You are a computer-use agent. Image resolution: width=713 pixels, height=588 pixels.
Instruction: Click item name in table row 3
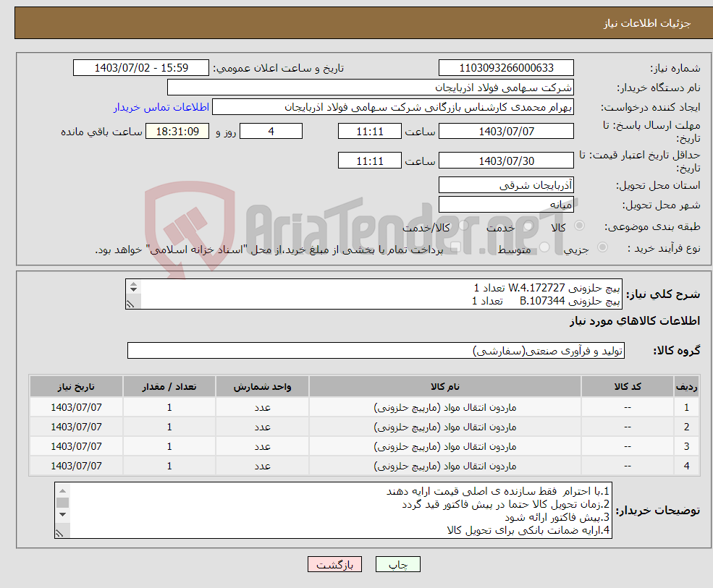click(x=444, y=447)
